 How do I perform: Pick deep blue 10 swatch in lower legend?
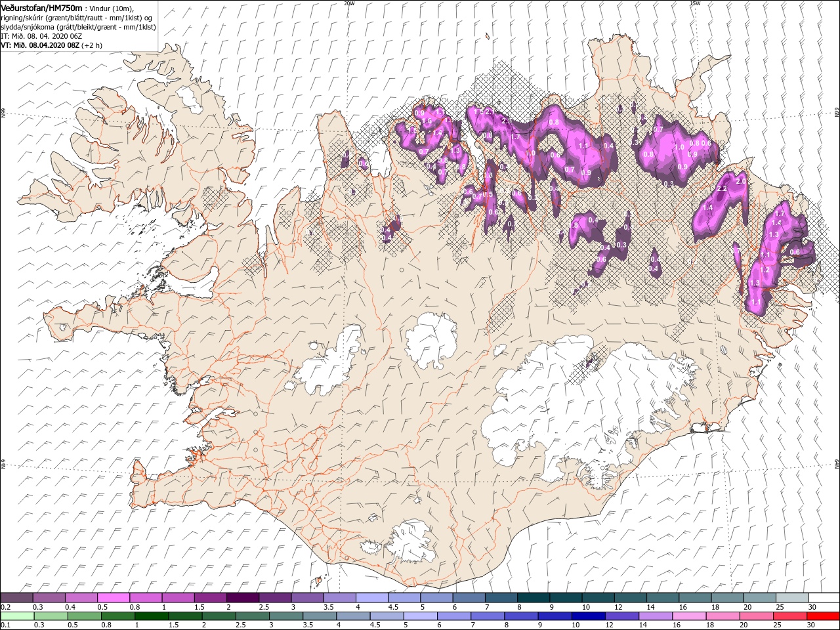click(x=587, y=616)
